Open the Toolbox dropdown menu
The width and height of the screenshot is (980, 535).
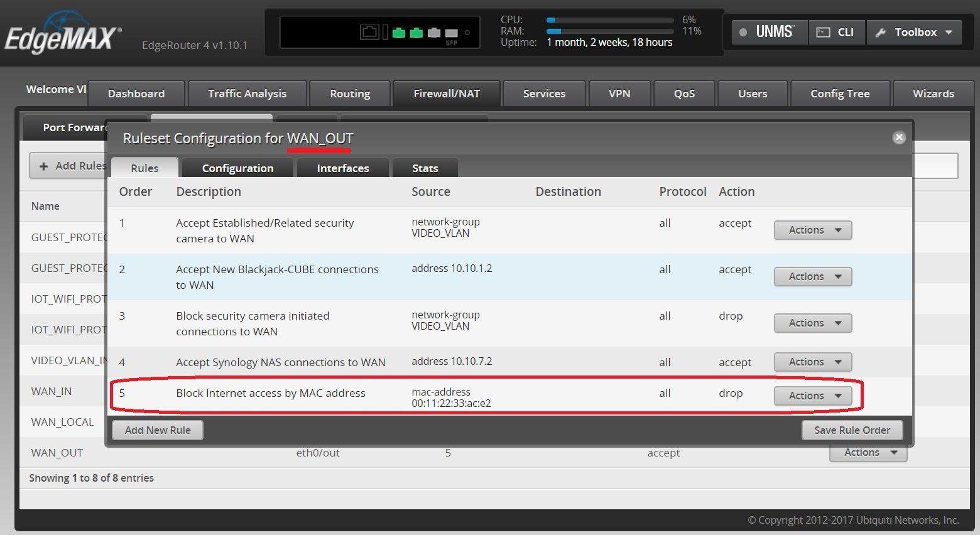tap(915, 32)
